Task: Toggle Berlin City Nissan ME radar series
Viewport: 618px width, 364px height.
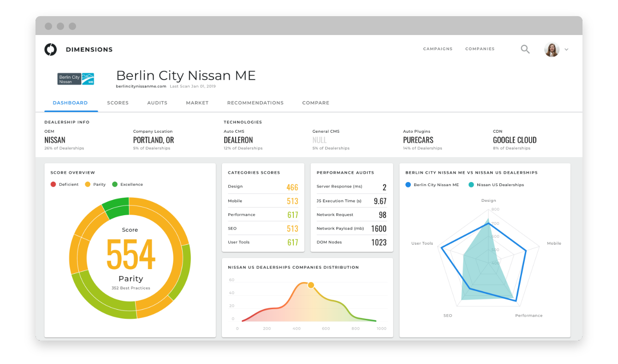Action: pos(408,185)
